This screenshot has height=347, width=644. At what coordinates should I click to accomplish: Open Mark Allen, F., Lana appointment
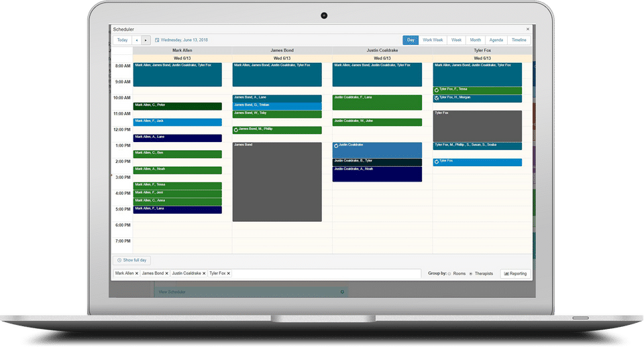click(177, 210)
